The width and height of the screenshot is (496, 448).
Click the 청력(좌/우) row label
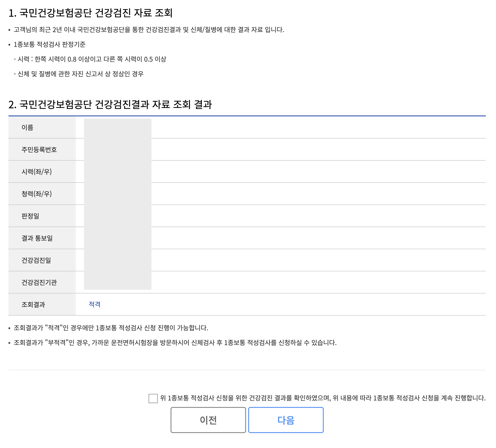pyautogui.click(x=37, y=194)
